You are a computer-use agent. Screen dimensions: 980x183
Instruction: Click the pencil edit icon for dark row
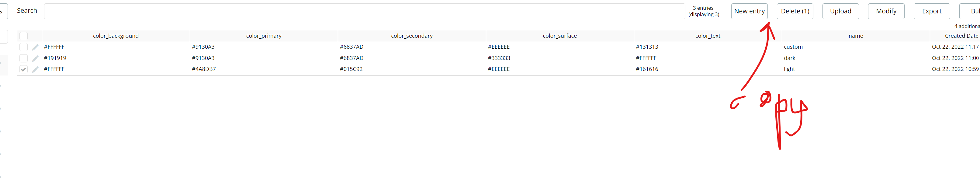point(35,58)
